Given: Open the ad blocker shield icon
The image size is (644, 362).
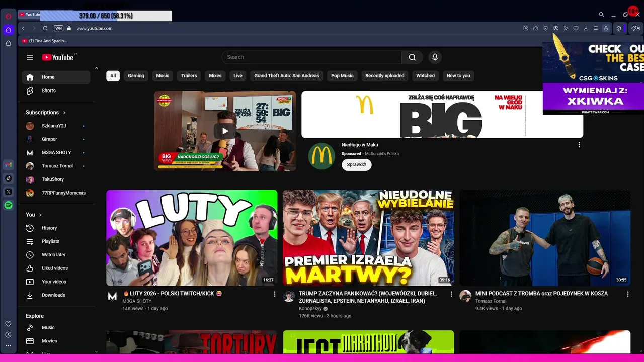Looking at the screenshot, I should point(546,28).
